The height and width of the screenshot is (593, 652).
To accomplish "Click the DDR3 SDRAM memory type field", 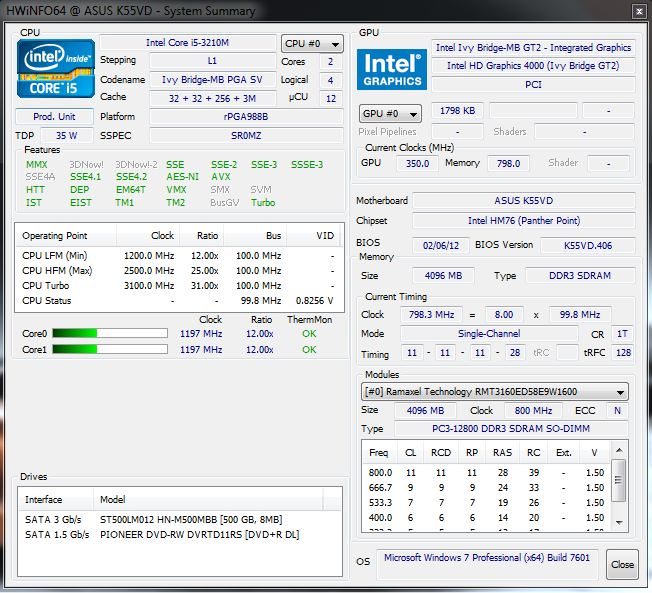I will point(580,275).
